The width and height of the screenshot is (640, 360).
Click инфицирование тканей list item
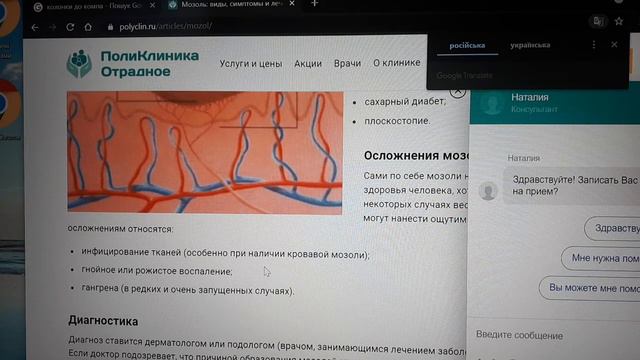pos(225,253)
